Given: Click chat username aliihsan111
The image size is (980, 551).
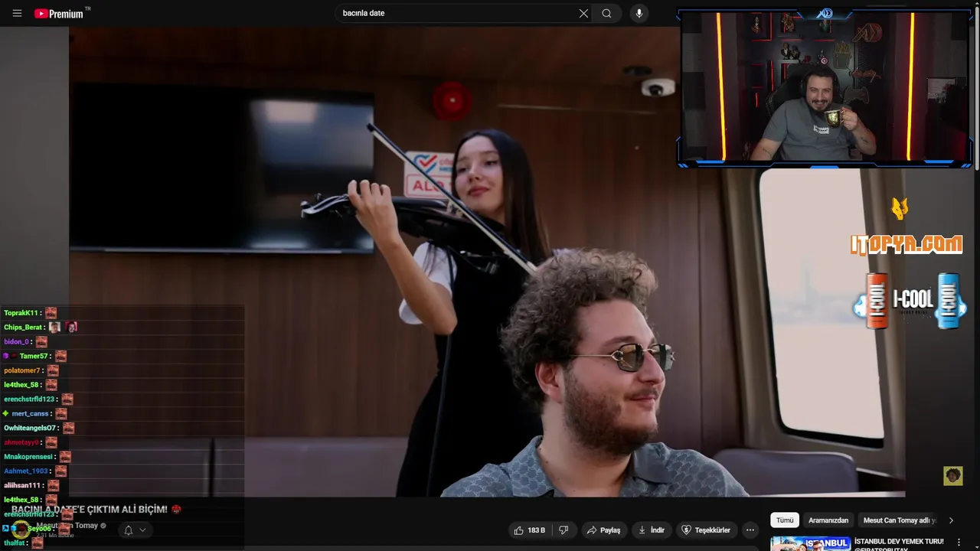Looking at the screenshot, I should (x=22, y=485).
